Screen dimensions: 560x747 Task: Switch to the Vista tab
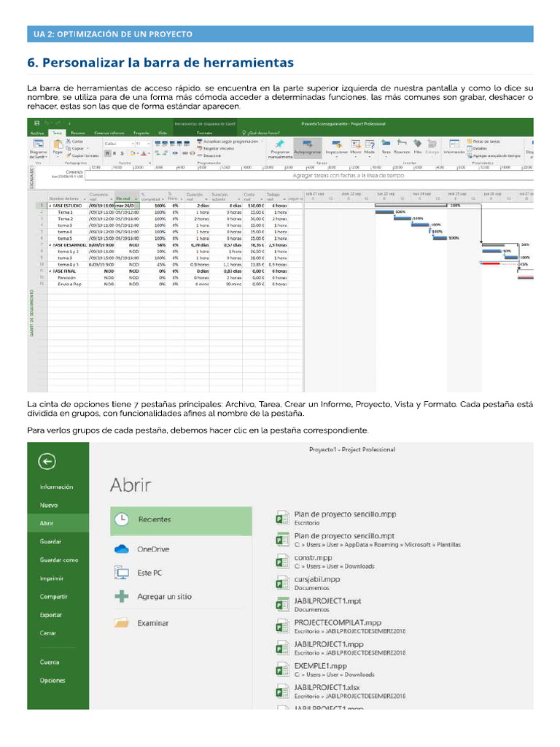click(x=163, y=133)
